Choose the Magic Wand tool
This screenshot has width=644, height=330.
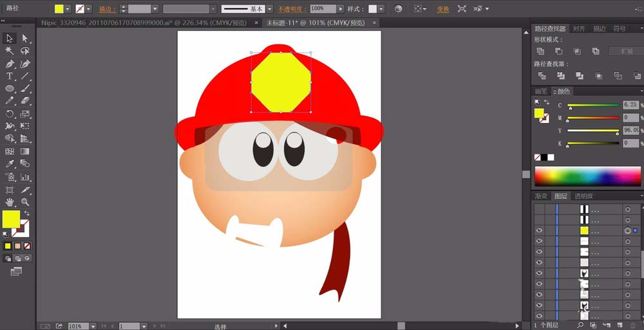click(x=10, y=51)
